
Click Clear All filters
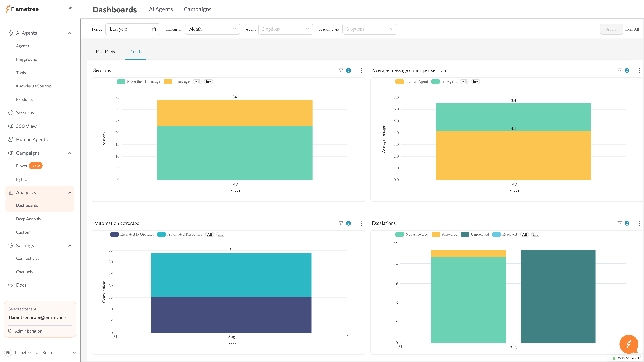pos(631,29)
